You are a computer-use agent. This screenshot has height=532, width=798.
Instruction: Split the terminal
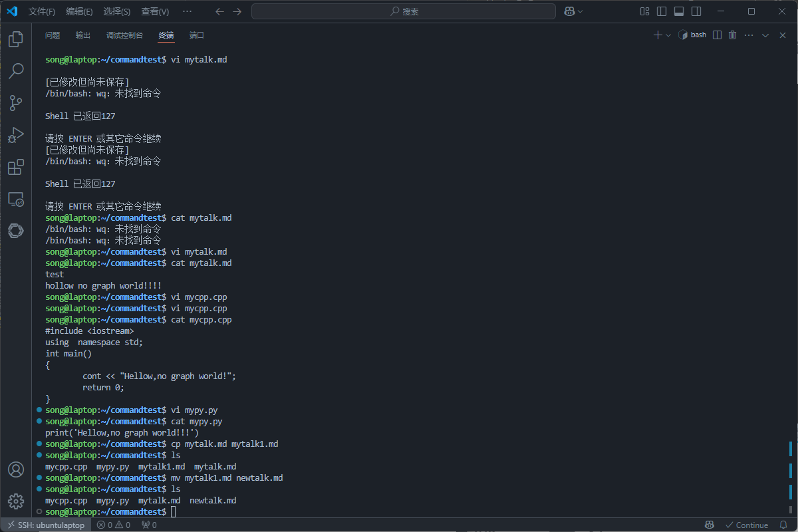pyautogui.click(x=717, y=35)
